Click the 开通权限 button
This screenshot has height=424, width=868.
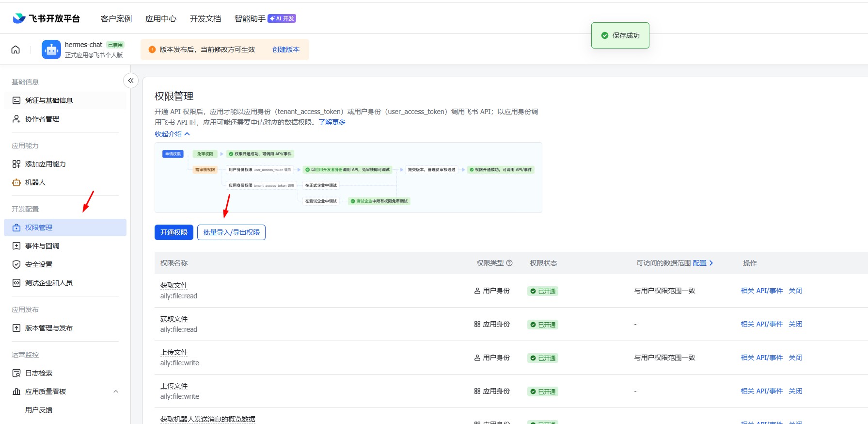(x=174, y=232)
